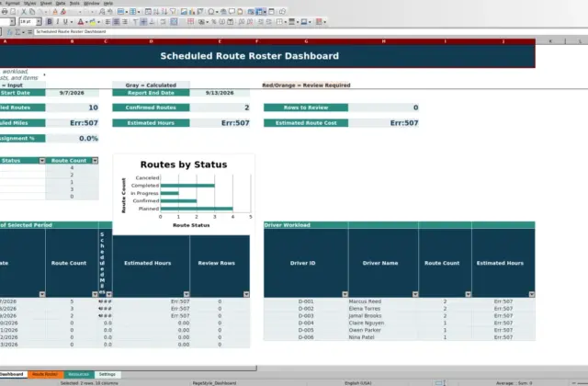This screenshot has height=386, width=588.
Task: Click PageStyle_Dashboard in the status bar
Action: click(214, 383)
